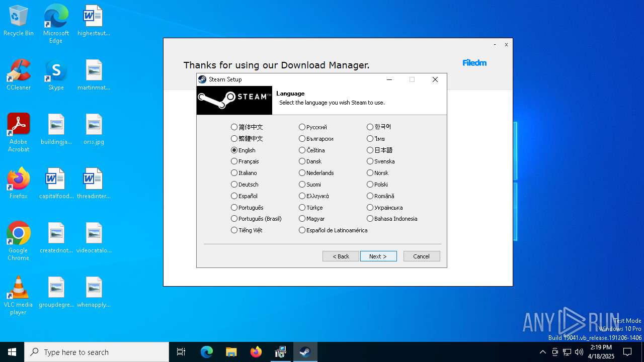Click the Steam icon in the taskbar

[x=305, y=352]
